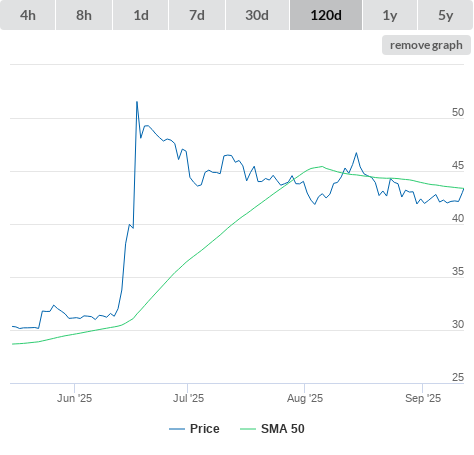Click the blue Price legend line marker
474x455 pixels.
click(x=177, y=429)
